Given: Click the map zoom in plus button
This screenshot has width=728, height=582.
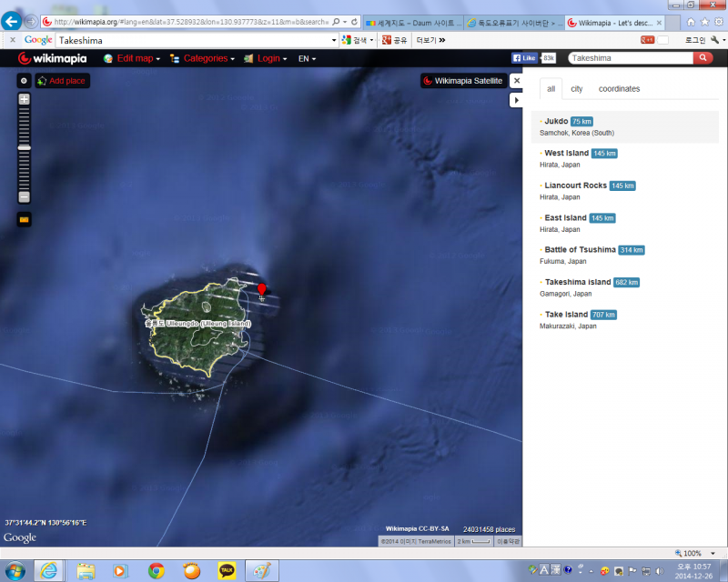Looking at the screenshot, I should 25,99.
